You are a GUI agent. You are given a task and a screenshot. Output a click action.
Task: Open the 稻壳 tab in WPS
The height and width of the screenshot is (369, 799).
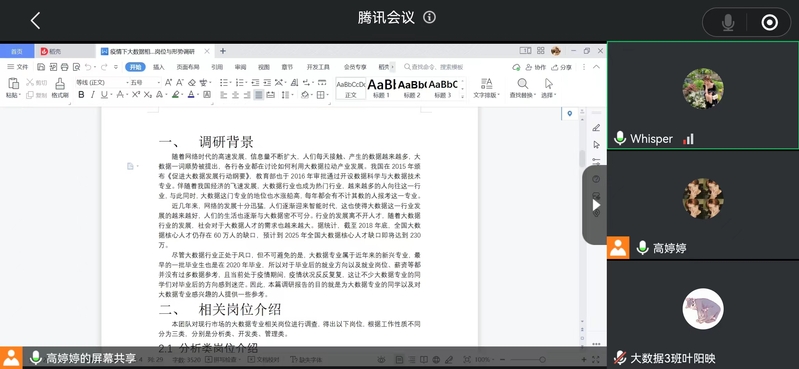[x=65, y=51]
